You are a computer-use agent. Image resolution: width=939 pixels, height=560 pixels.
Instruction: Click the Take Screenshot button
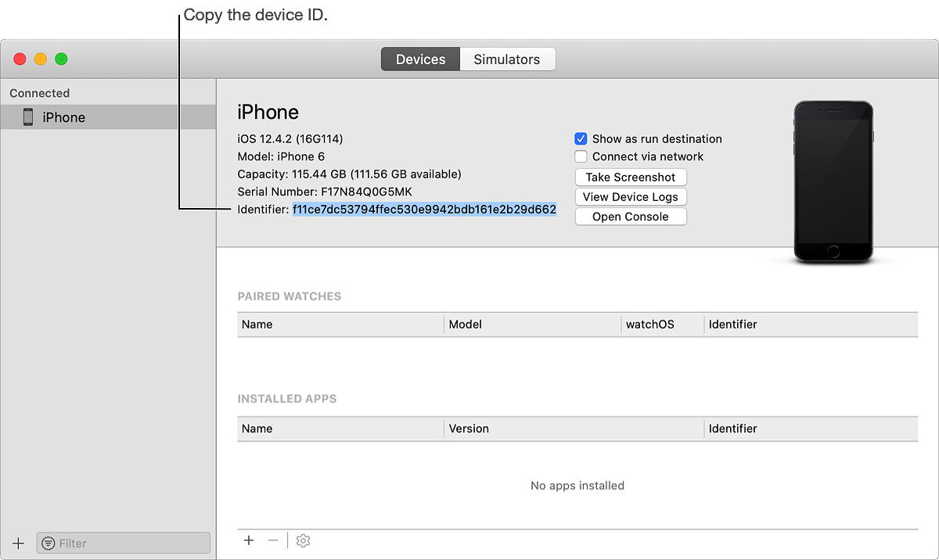coord(631,177)
